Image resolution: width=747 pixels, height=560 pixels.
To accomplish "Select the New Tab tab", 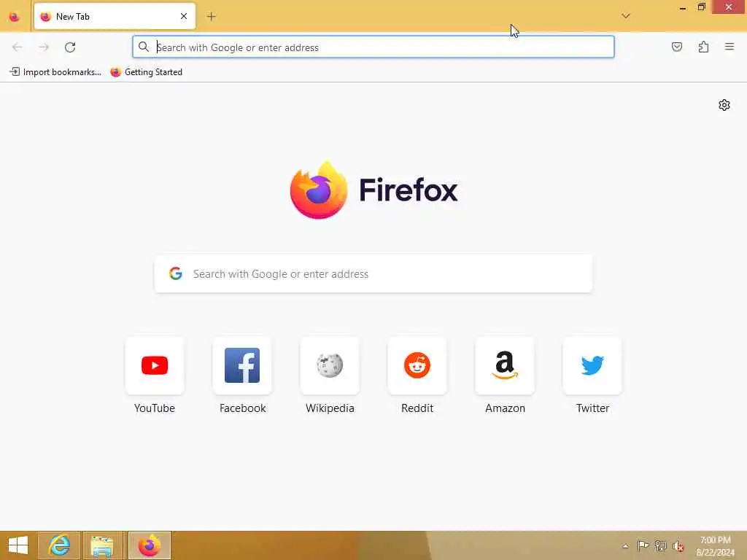I will click(115, 16).
